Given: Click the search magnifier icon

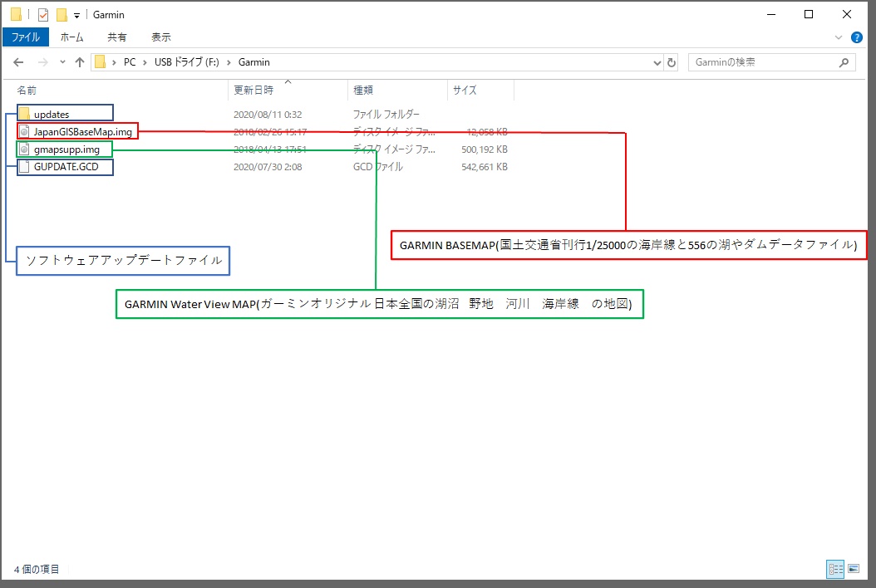Looking at the screenshot, I should point(844,62).
